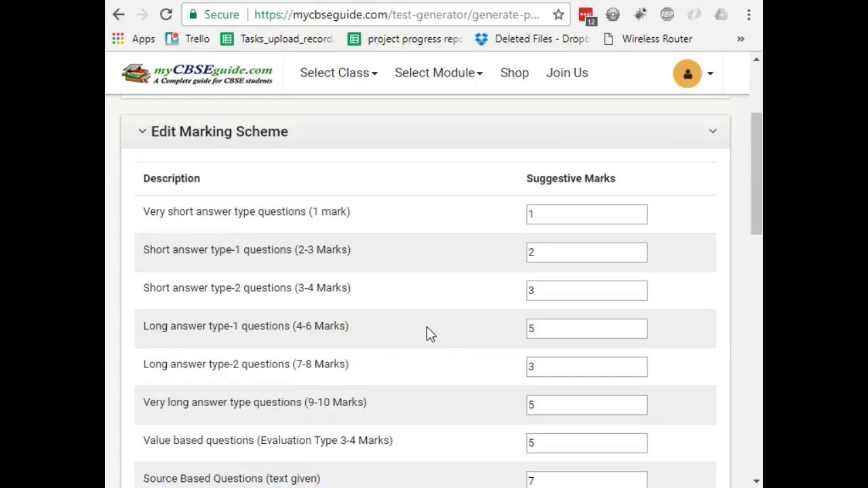Collapse the Edit Marking Scheme panel
Image resolution: width=868 pixels, height=488 pixels.
click(x=712, y=131)
